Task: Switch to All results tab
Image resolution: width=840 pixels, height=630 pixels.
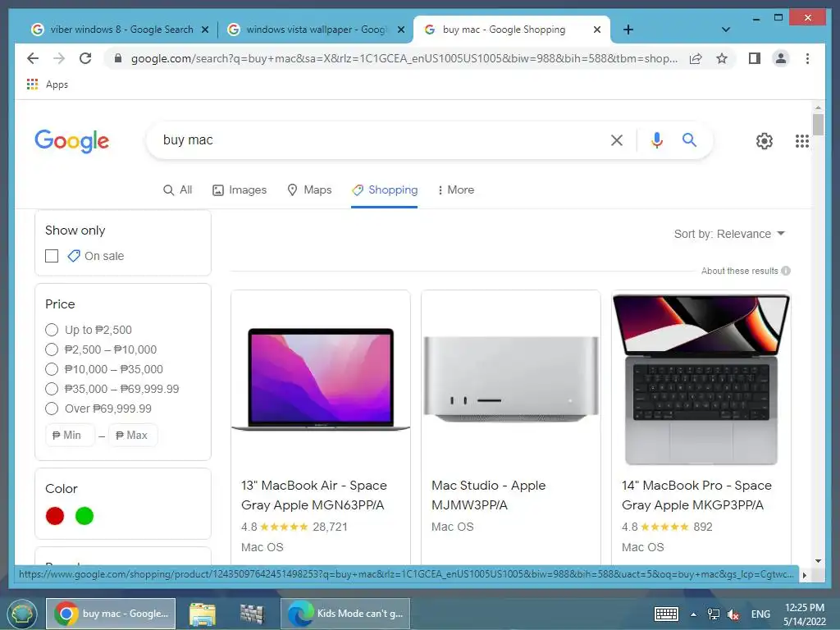Action: 177,189
